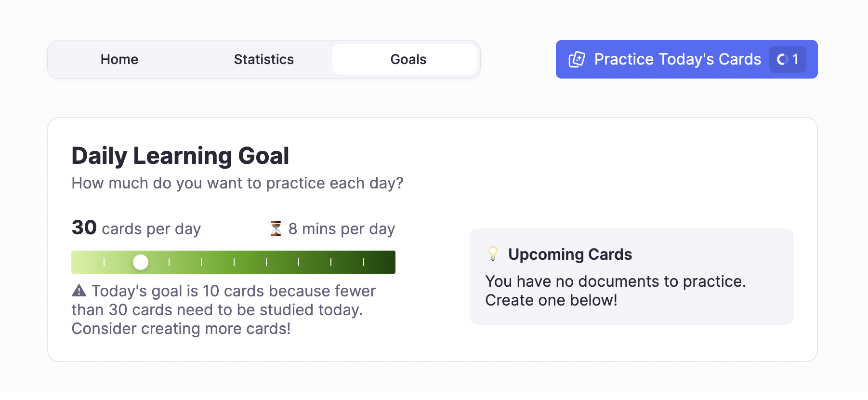The width and height of the screenshot is (868, 400).
Task: Click the crescent icon inside the counter badge
Action: tap(781, 59)
